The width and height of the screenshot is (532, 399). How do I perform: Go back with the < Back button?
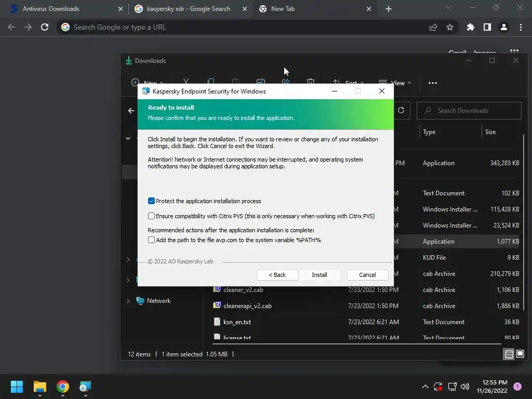coord(277,275)
